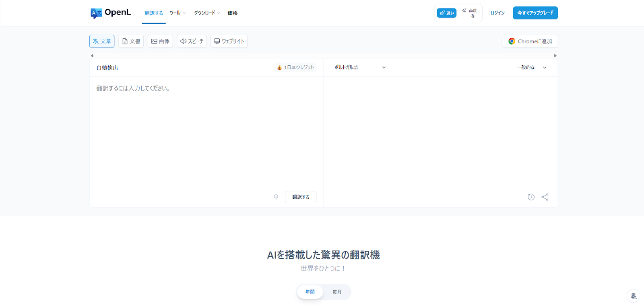Image resolution: width=644 pixels, height=308 pixels.
Task: Select the 速い mode
Action: pyautogui.click(x=447, y=13)
